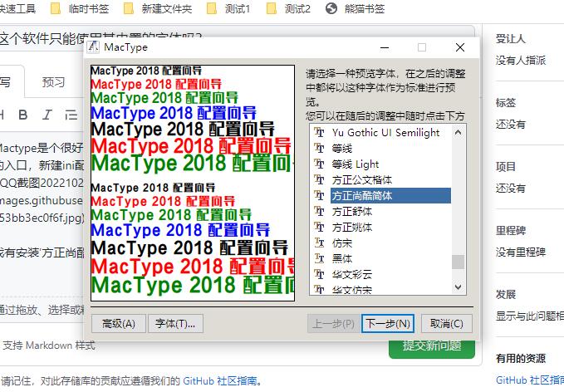Select 等线 Light font

356,164
